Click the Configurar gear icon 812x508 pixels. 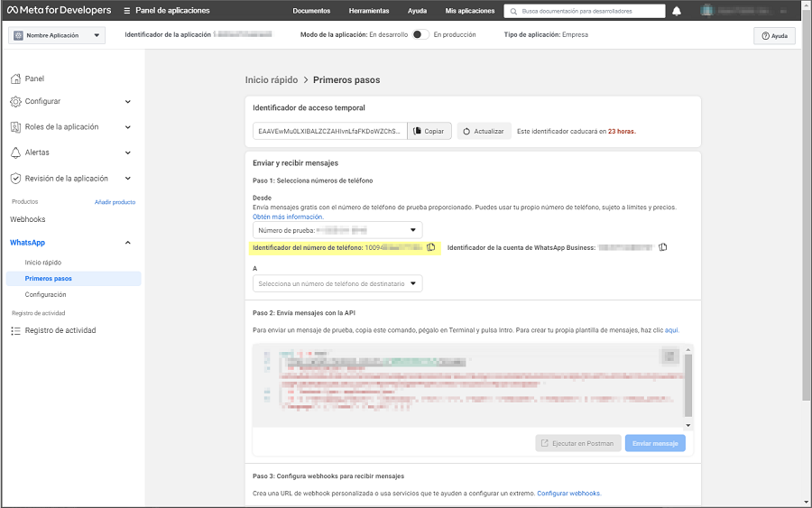point(16,101)
